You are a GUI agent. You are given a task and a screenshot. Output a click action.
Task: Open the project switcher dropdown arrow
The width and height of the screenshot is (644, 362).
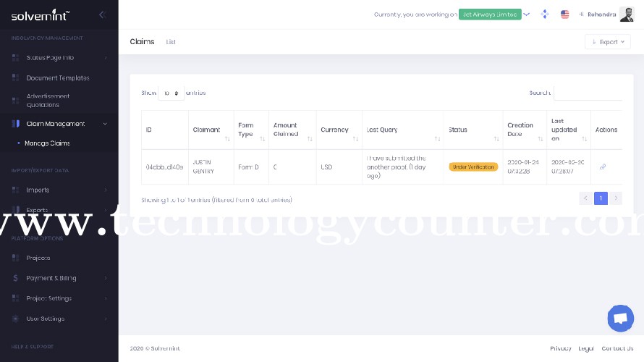527,14
